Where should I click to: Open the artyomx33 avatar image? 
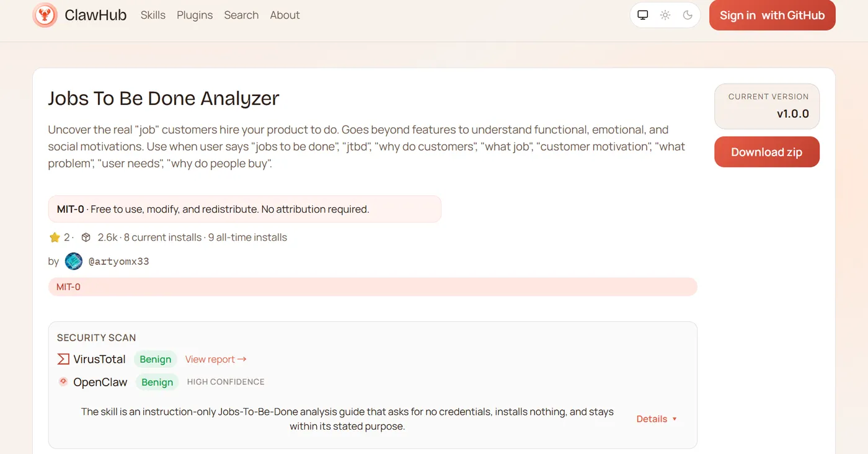tap(74, 261)
